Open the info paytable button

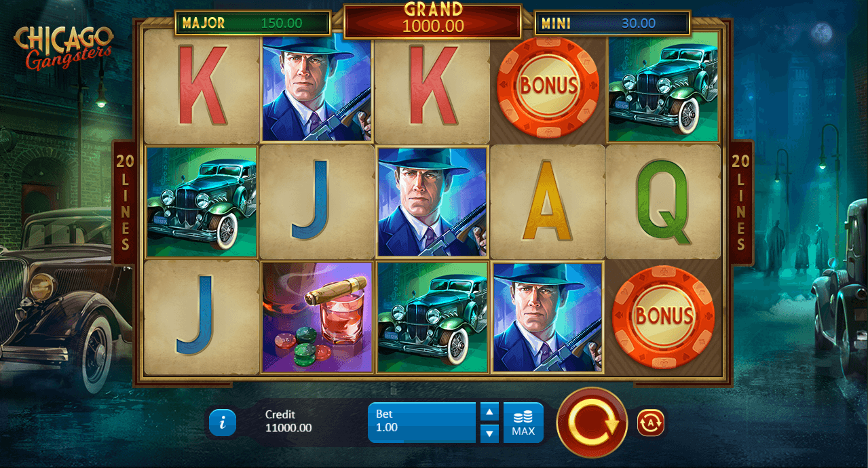pyautogui.click(x=223, y=423)
